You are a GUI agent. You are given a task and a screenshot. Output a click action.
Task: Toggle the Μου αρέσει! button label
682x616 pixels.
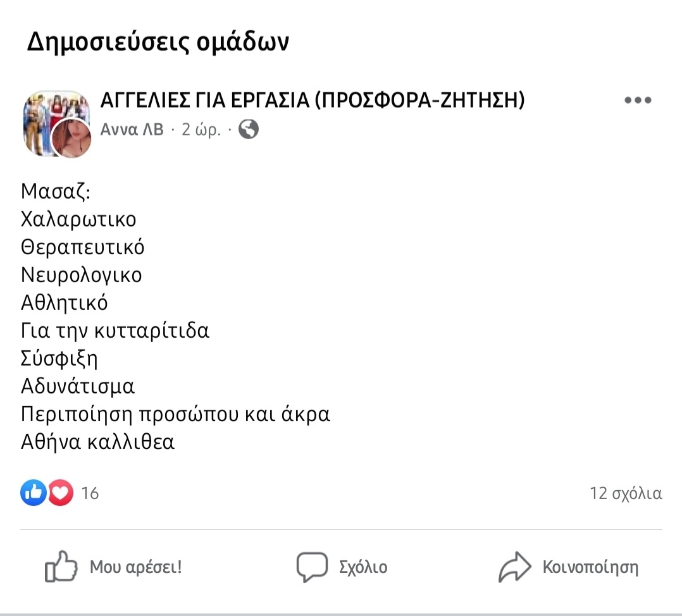[135, 567]
